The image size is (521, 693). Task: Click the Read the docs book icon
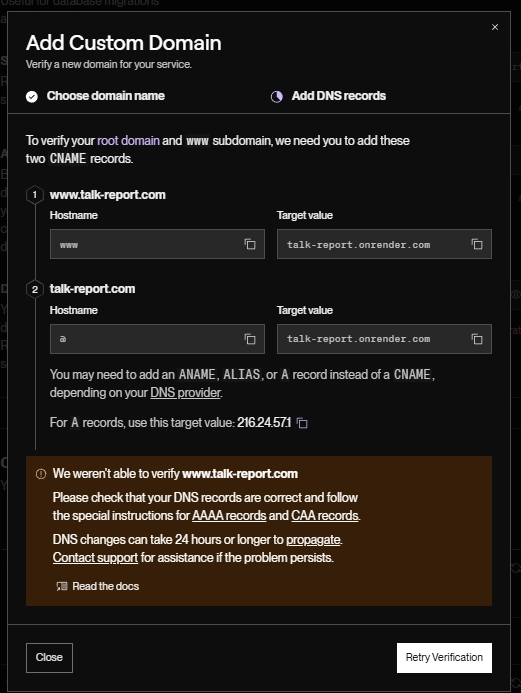pyautogui.click(x=62, y=586)
